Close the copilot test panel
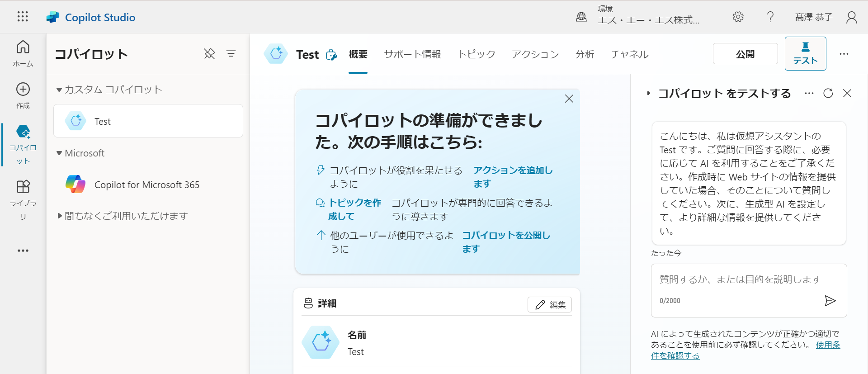868x374 pixels. 847,93
